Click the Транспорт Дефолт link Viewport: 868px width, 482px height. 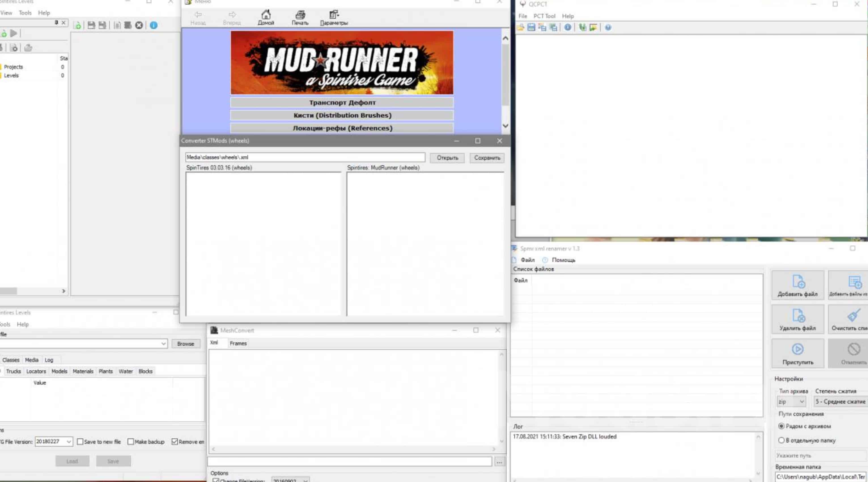click(342, 102)
